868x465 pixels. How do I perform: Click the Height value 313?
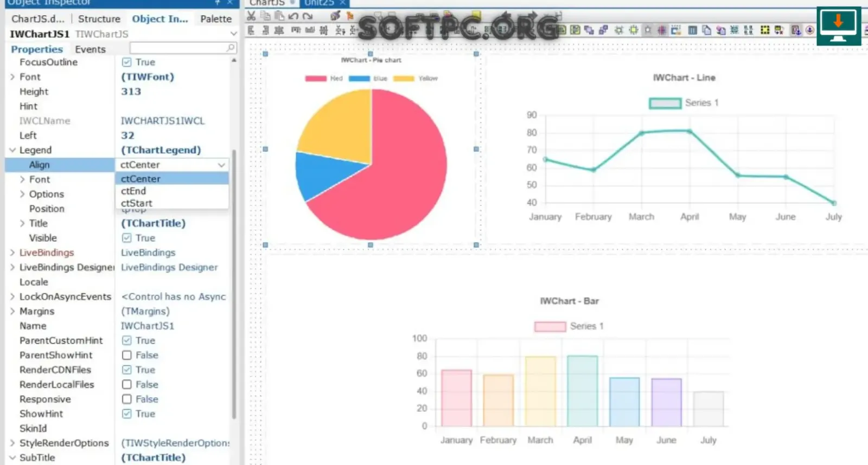point(131,92)
